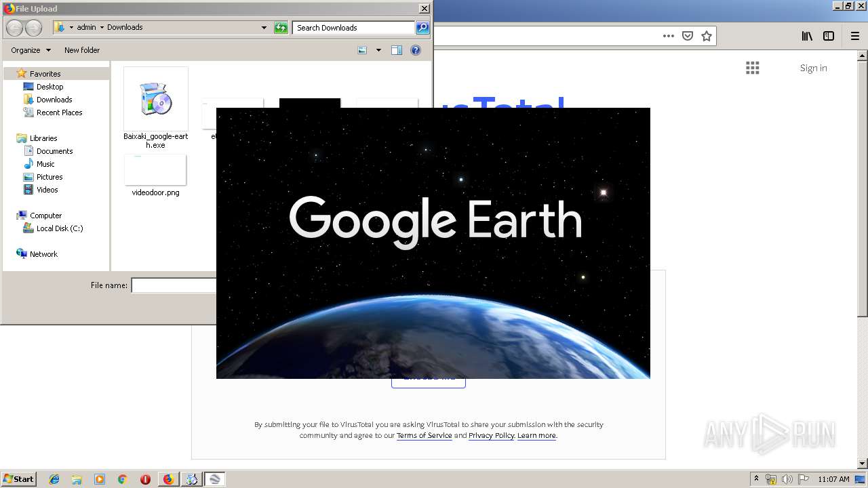This screenshot has width=868, height=488.
Task: Launch Internet Explorer from taskbar
Action: 54,479
